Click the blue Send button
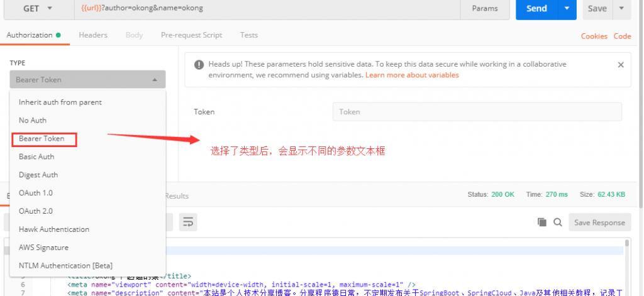The height and width of the screenshot is (296, 644). pos(537,8)
